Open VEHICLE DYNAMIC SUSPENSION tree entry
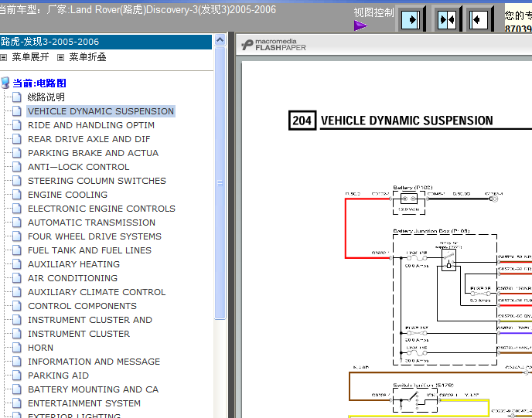This screenshot has width=532, height=418. click(x=101, y=111)
